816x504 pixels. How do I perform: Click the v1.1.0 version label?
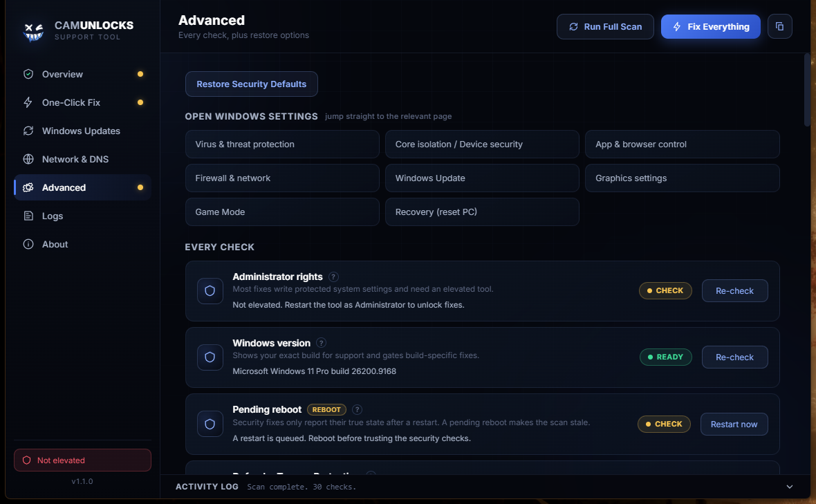(82, 481)
